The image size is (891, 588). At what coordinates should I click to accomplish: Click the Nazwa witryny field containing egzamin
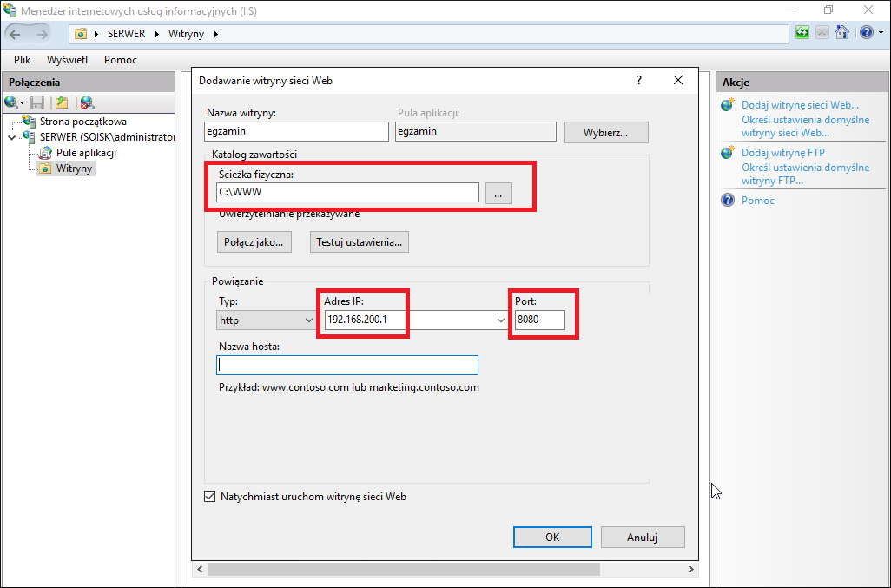click(x=297, y=131)
